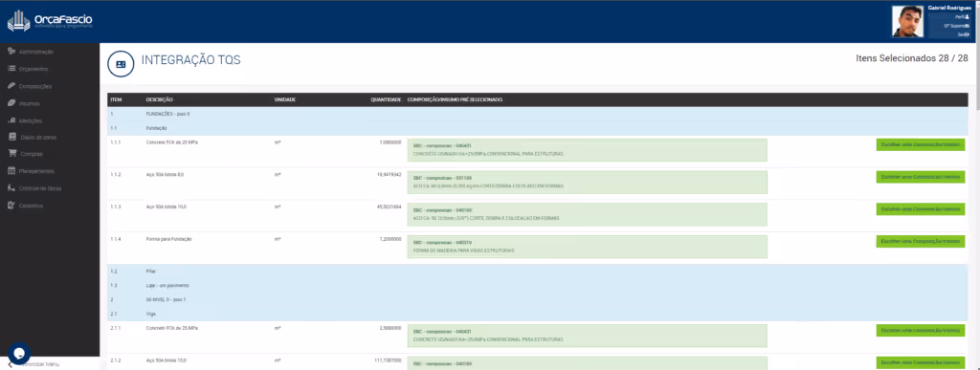The image size is (980, 370).
Task: Open the Planejamentos calendar icon
Action: 11,170
